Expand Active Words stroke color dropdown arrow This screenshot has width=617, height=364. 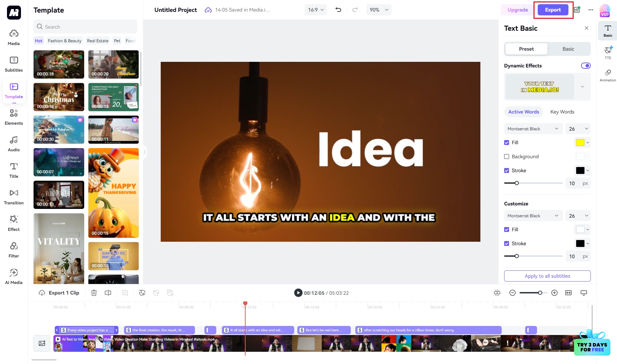click(588, 170)
